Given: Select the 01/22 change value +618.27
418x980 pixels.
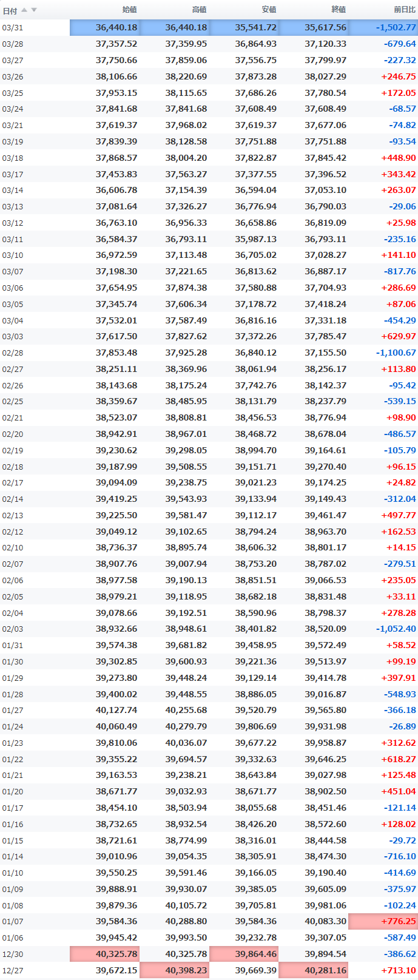Looking at the screenshot, I should point(399,759).
